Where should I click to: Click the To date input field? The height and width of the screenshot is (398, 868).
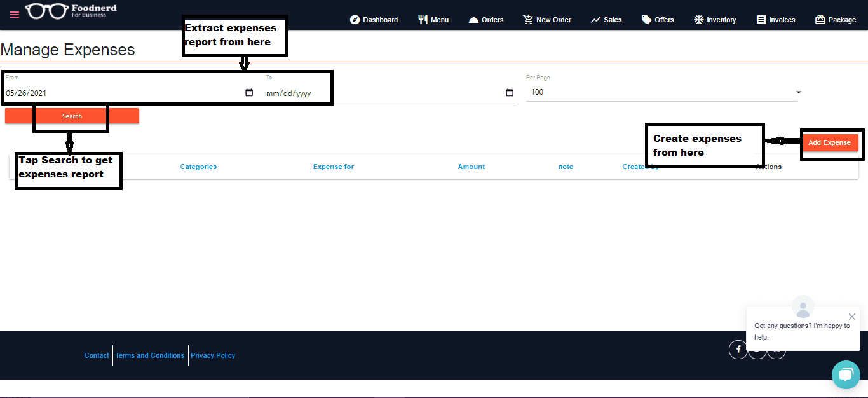tap(381, 93)
